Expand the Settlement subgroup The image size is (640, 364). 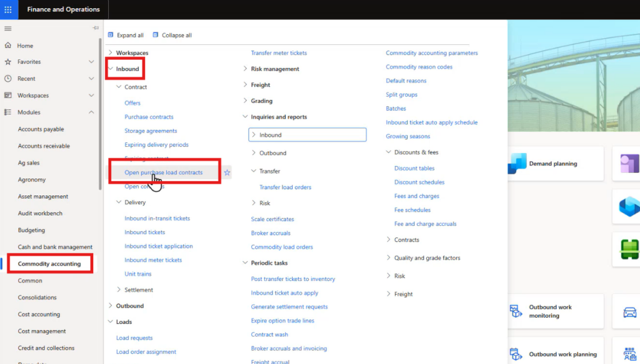click(x=119, y=290)
